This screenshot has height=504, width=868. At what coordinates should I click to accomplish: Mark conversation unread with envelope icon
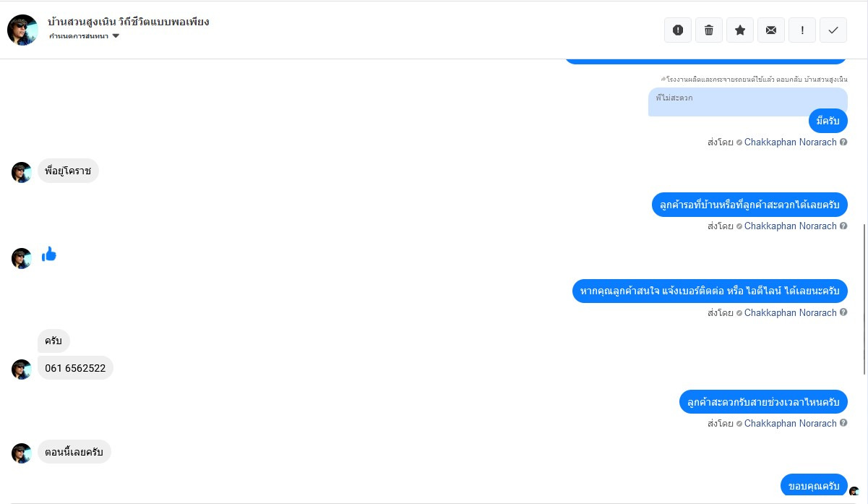(x=771, y=30)
